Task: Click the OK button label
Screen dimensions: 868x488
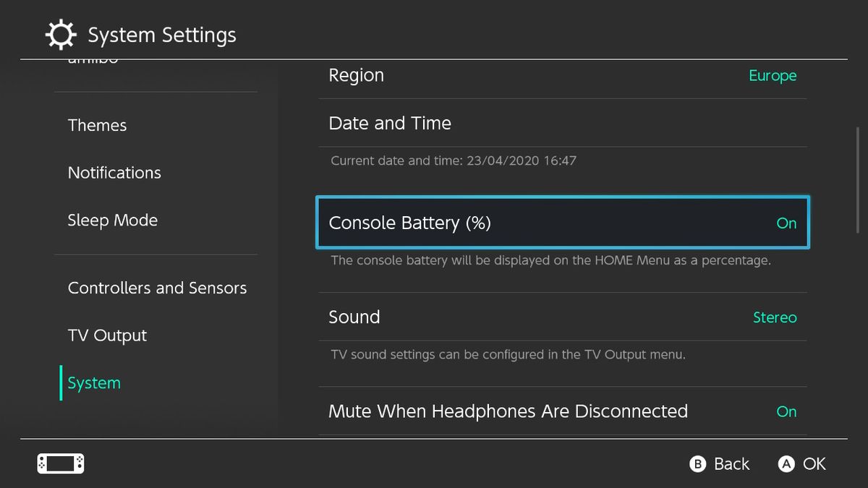Action: [x=814, y=463]
